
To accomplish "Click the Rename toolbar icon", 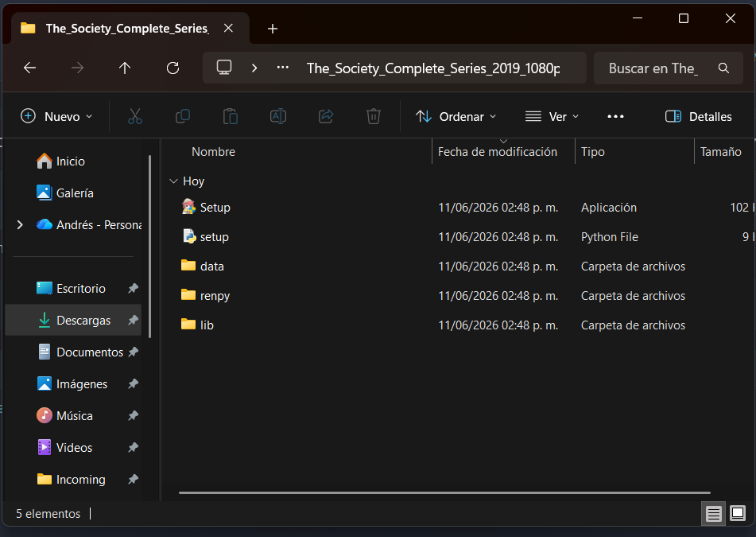I will (x=278, y=116).
